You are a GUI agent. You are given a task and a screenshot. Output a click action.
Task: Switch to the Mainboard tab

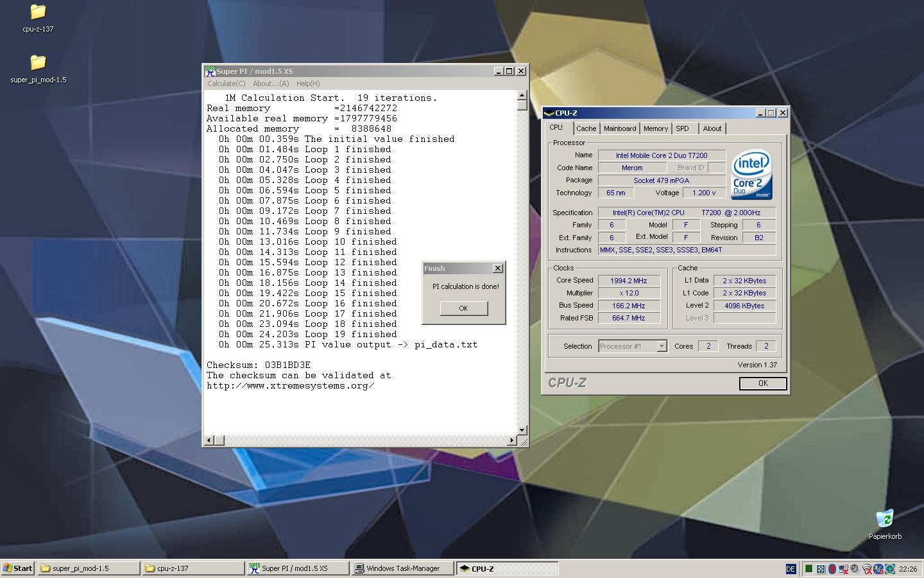coord(620,128)
